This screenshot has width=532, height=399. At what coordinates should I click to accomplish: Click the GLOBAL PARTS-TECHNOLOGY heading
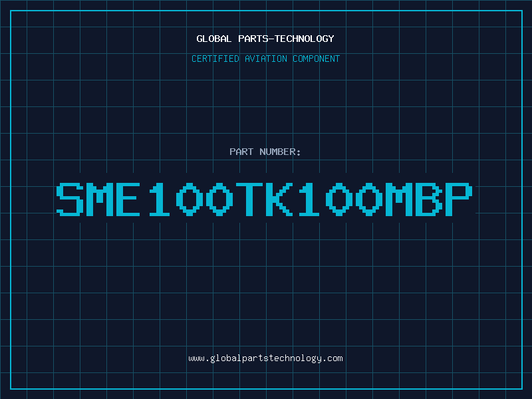265,39
